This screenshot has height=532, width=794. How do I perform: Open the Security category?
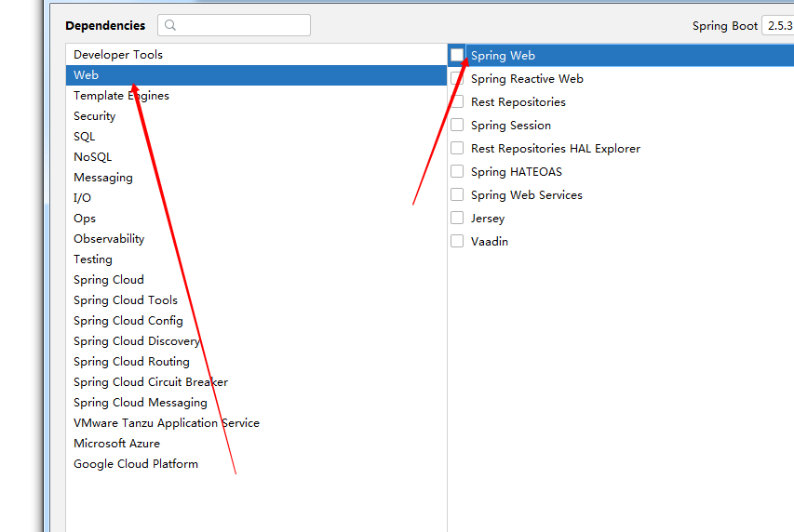256,116
